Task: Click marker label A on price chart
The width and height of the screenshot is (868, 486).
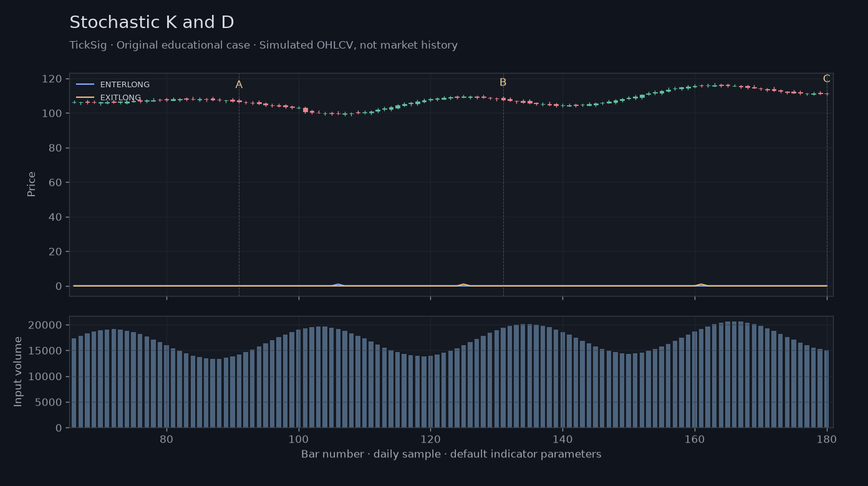Action: pyautogui.click(x=239, y=85)
